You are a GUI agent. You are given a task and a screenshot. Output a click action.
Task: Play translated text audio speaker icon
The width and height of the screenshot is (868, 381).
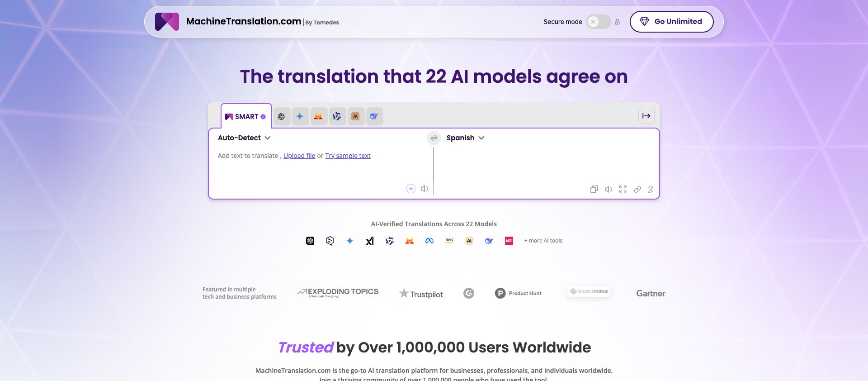(x=609, y=189)
